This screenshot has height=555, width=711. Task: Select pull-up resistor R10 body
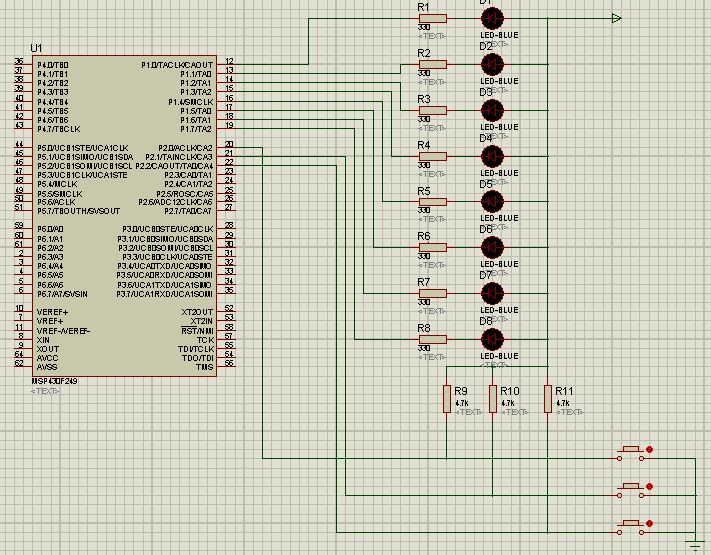[493, 399]
